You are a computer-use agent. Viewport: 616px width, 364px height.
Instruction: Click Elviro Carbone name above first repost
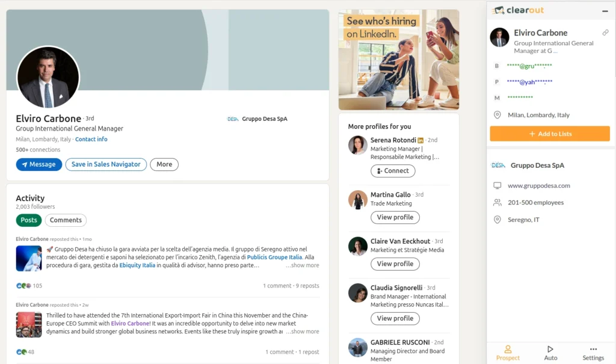[x=32, y=239]
